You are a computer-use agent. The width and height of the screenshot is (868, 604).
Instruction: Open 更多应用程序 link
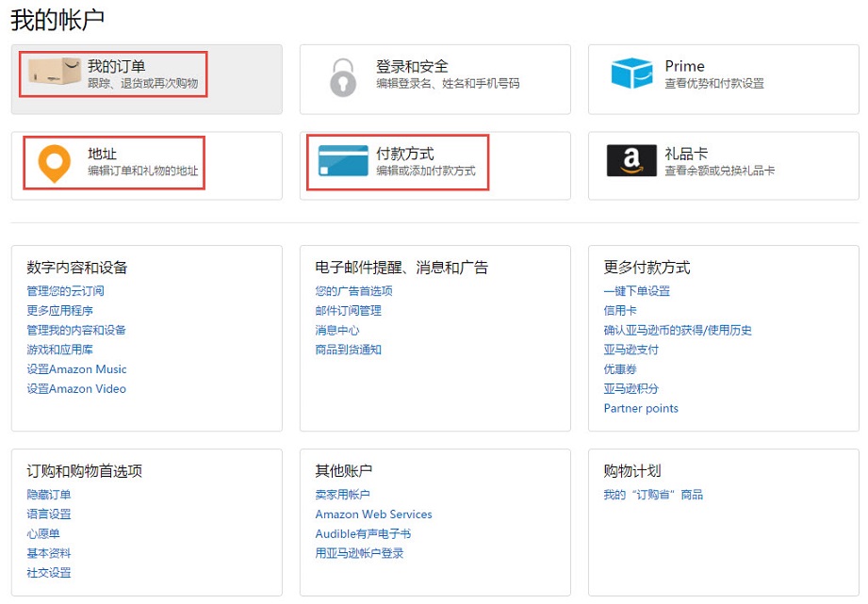point(59,311)
